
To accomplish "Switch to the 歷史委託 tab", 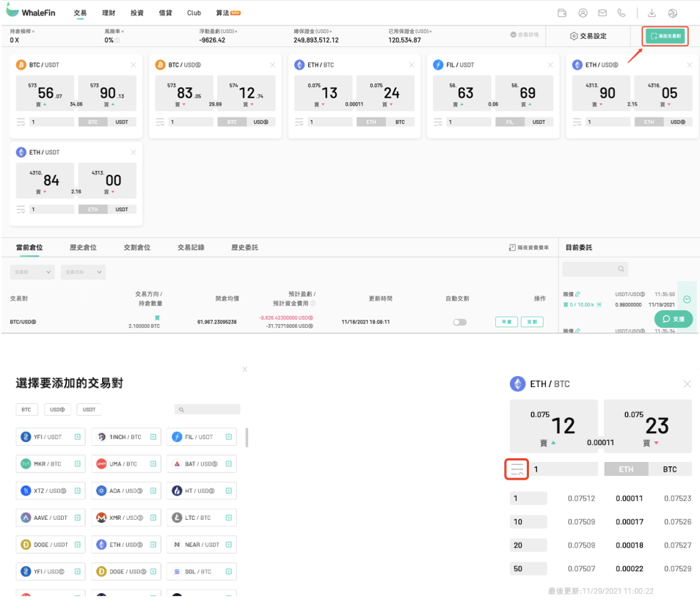I will coord(244,248).
